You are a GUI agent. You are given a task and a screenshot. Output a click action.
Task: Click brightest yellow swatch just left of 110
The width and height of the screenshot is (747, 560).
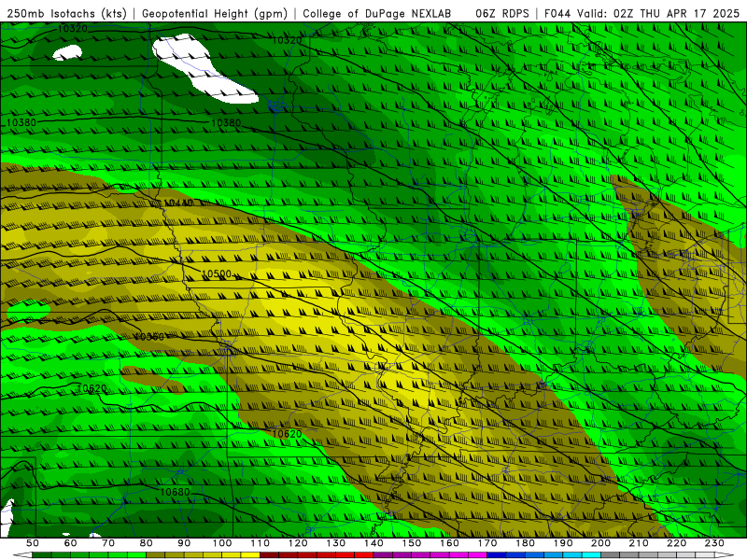(x=250, y=555)
